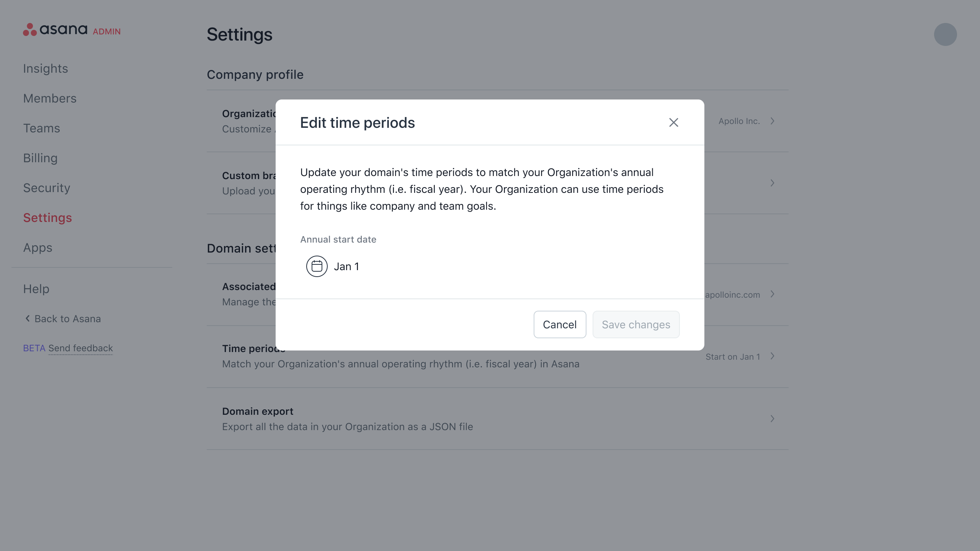Open the Members section in sidebar
Screen dimensions: 980x551
pos(50,98)
